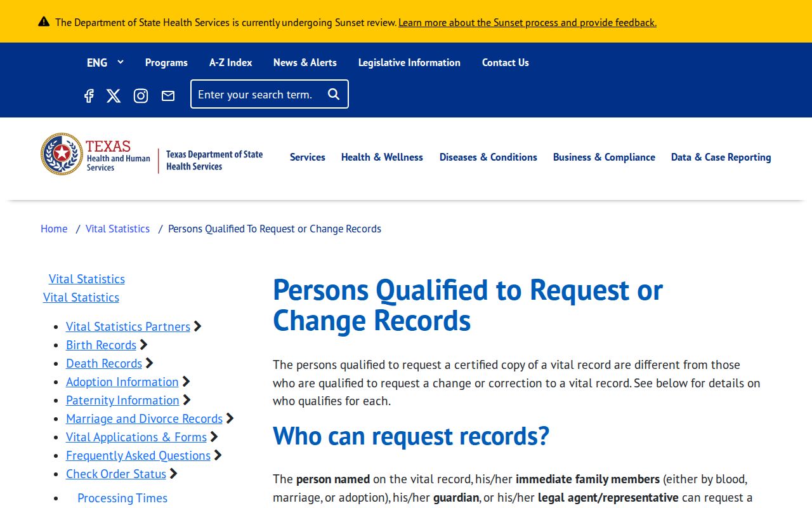
Task: Open the Data & Case Reporting menu
Action: point(721,157)
